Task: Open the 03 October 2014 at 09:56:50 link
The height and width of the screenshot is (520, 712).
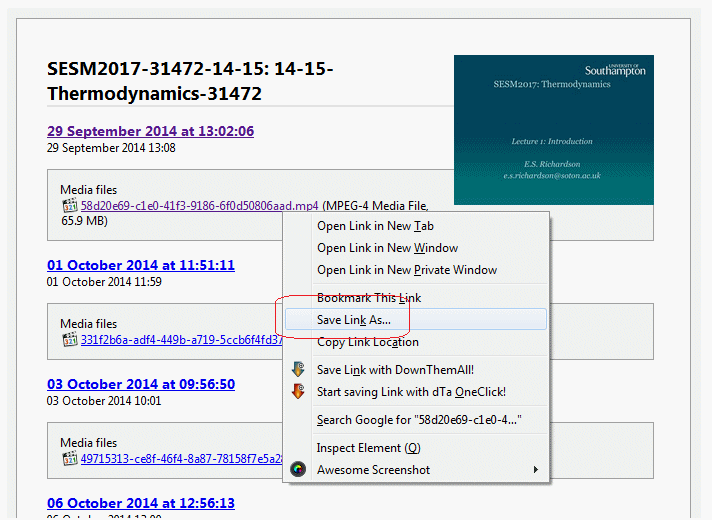Action: [x=140, y=384]
